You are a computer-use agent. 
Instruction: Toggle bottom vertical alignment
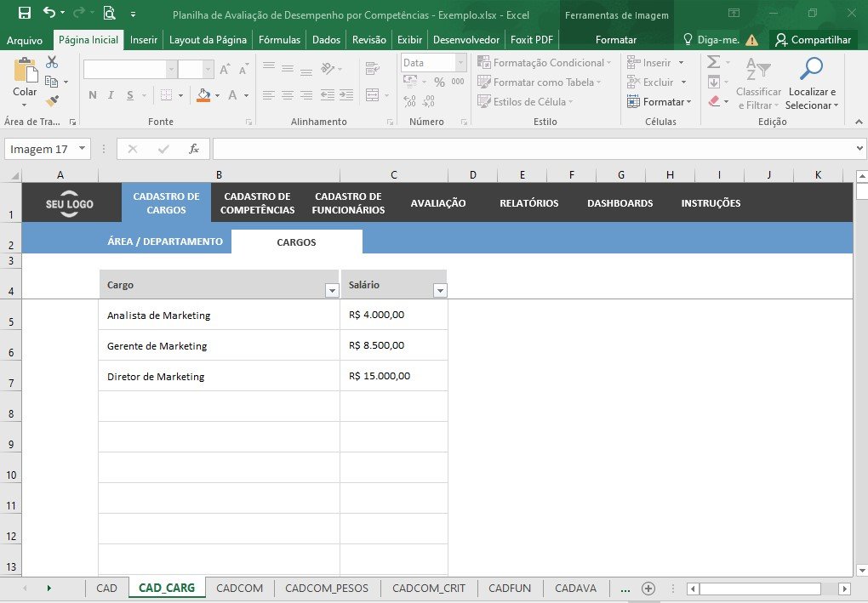(x=306, y=71)
